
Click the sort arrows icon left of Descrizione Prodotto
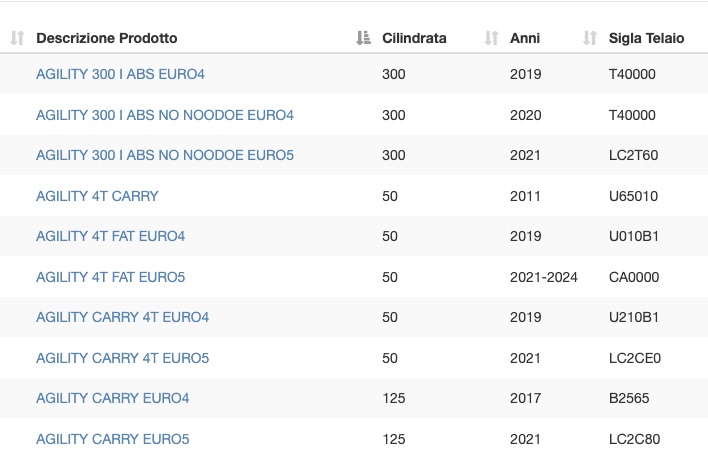(x=17, y=38)
